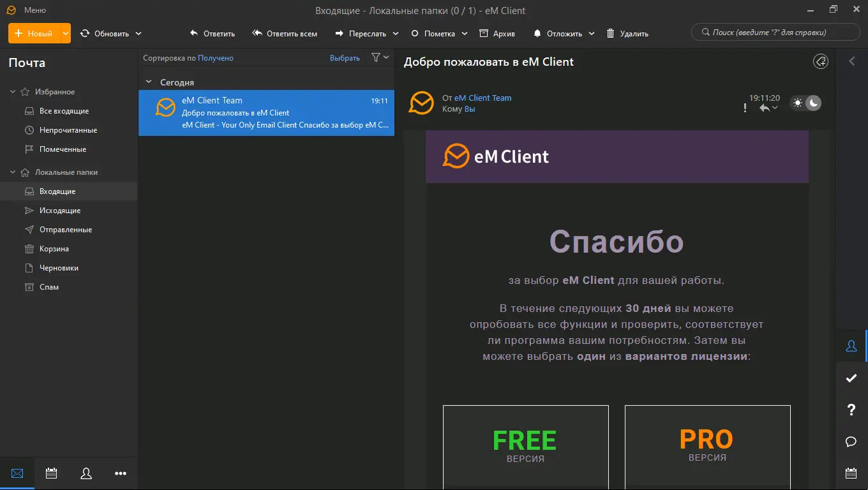Switch to Contacts view in bottom navigation

[x=86, y=473]
